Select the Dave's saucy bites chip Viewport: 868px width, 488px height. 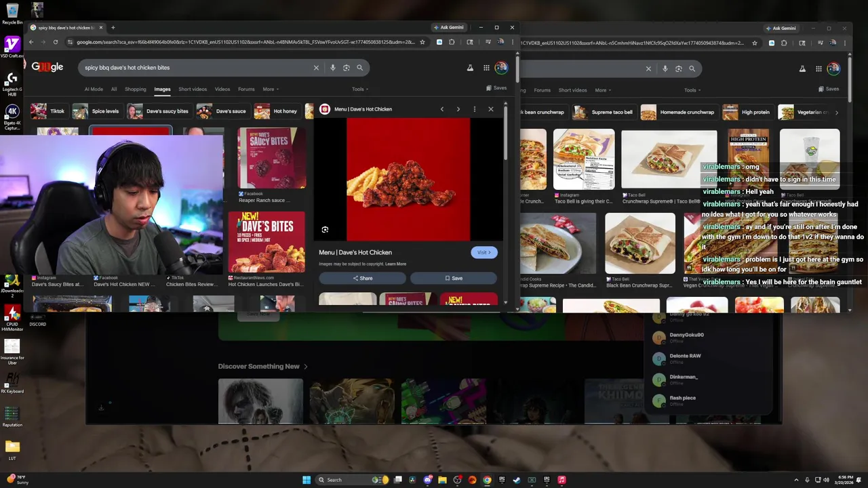coord(159,111)
